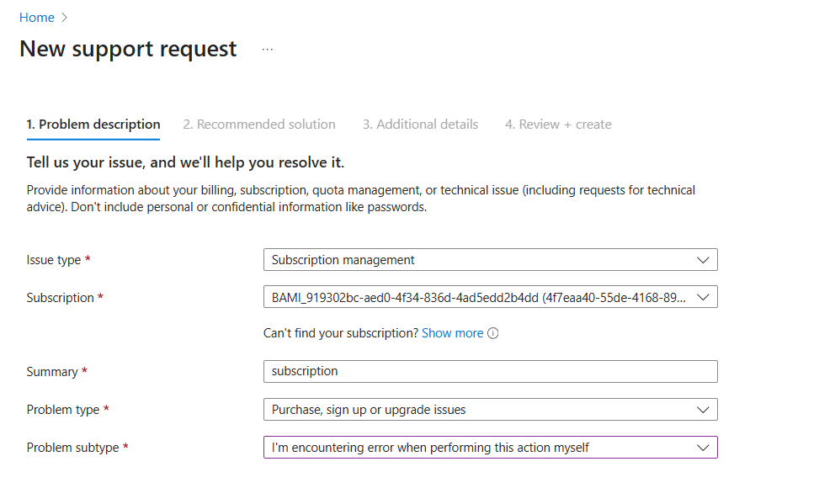Click the info icon beside Show more
Screen dimensions: 835x504
coord(492,333)
